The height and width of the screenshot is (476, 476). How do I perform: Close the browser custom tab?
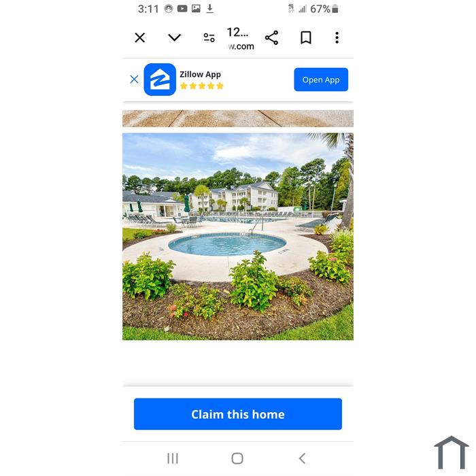click(139, 38)
